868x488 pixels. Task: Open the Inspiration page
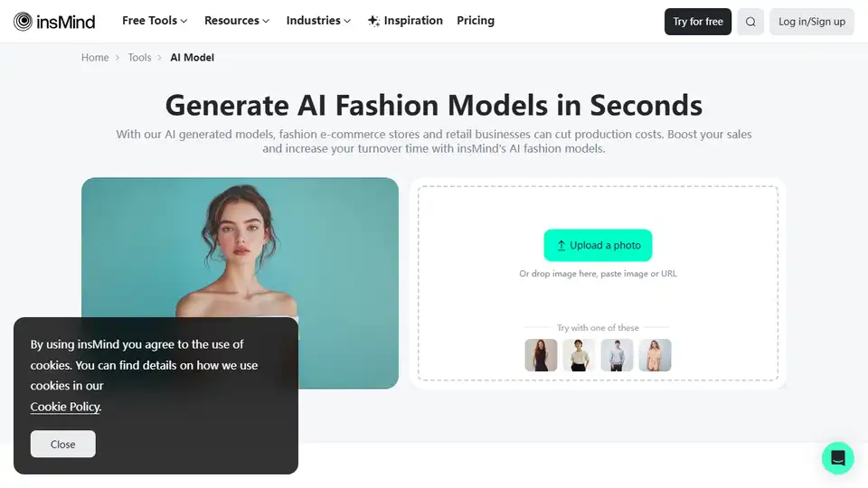click(x=405, y=21)
